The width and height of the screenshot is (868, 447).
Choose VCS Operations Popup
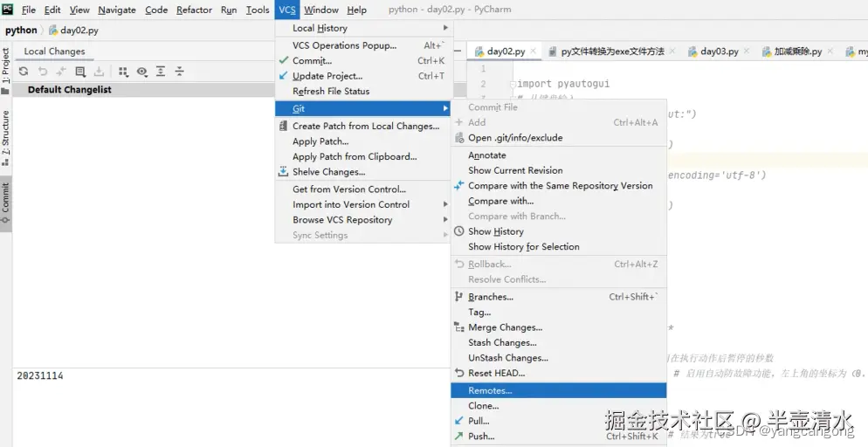(363, 45)
